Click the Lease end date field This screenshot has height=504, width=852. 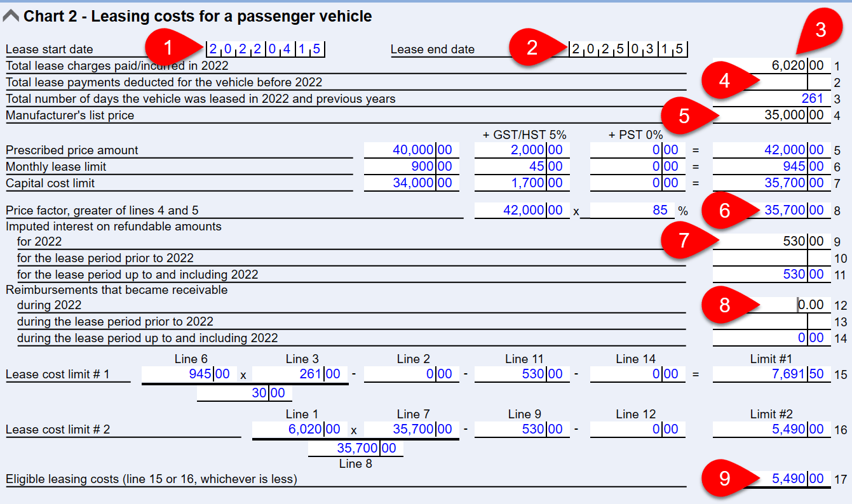(628, 49)
